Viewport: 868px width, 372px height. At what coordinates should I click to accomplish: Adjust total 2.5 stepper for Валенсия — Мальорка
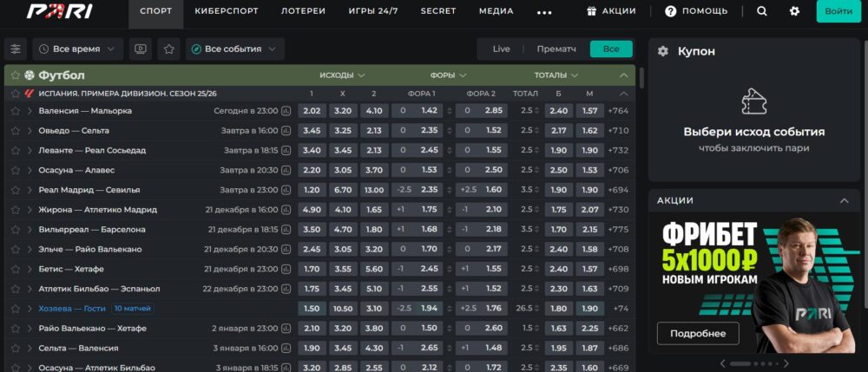pyautogui.click(x=536, y=110)
